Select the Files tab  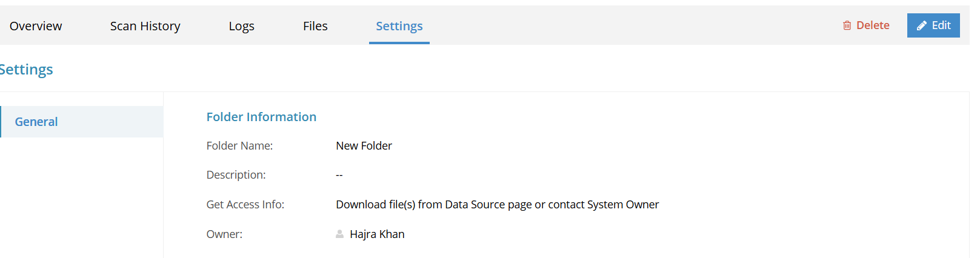tap(315, 26)
